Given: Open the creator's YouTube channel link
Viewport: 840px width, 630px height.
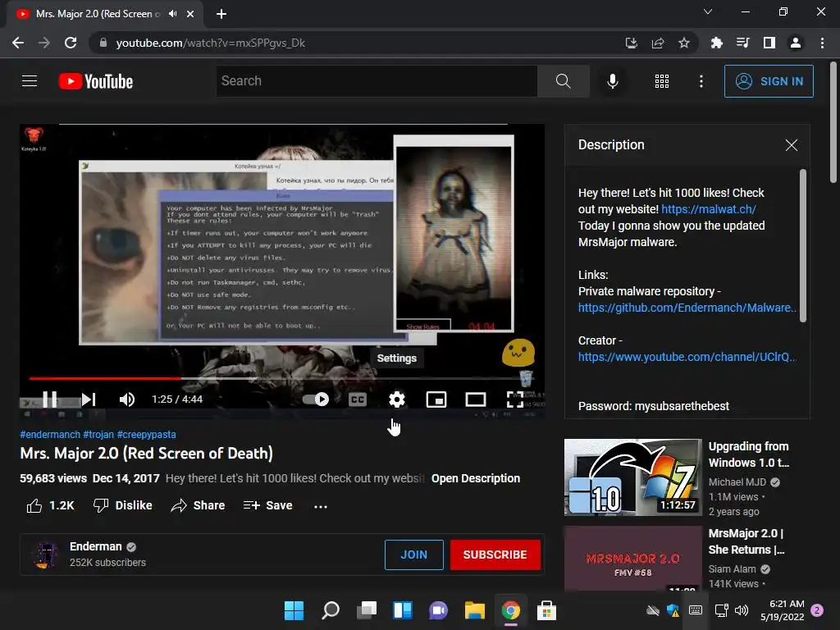Looking at the screenshot, I should point(687,357).
